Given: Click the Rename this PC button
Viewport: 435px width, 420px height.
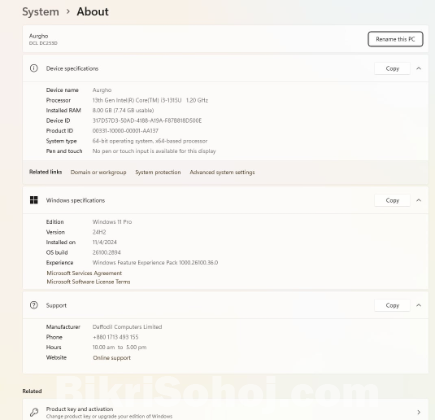Looking at the screenshot, I should point(395,39).
